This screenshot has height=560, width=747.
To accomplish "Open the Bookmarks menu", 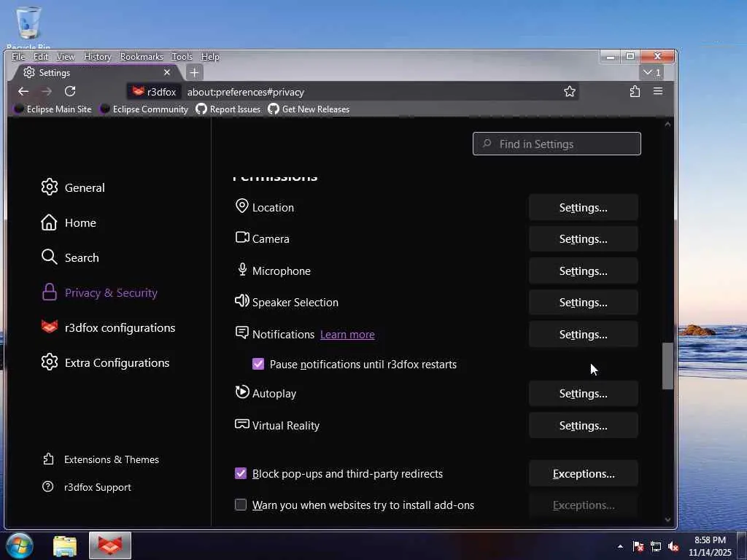I will tap(142, 57).
